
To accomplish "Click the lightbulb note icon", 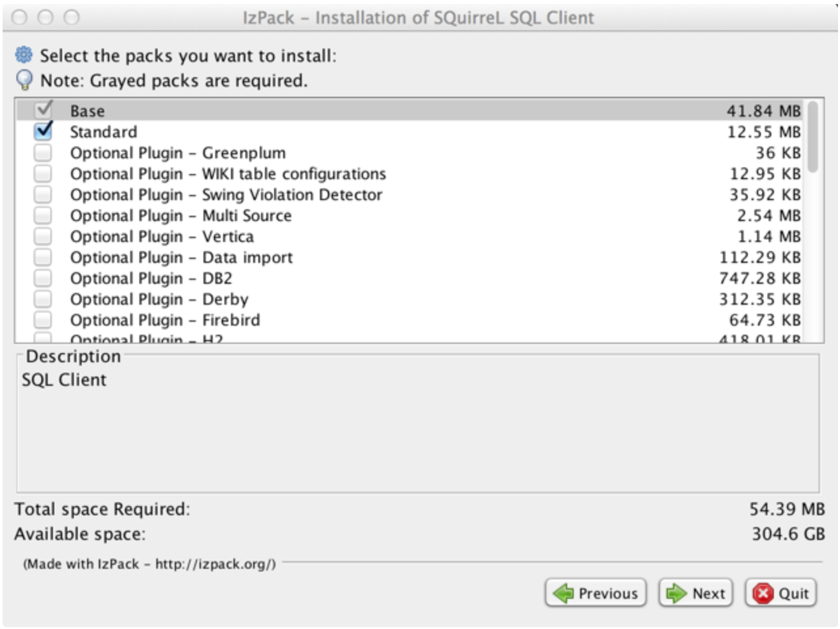I will (x=24, y=80).
